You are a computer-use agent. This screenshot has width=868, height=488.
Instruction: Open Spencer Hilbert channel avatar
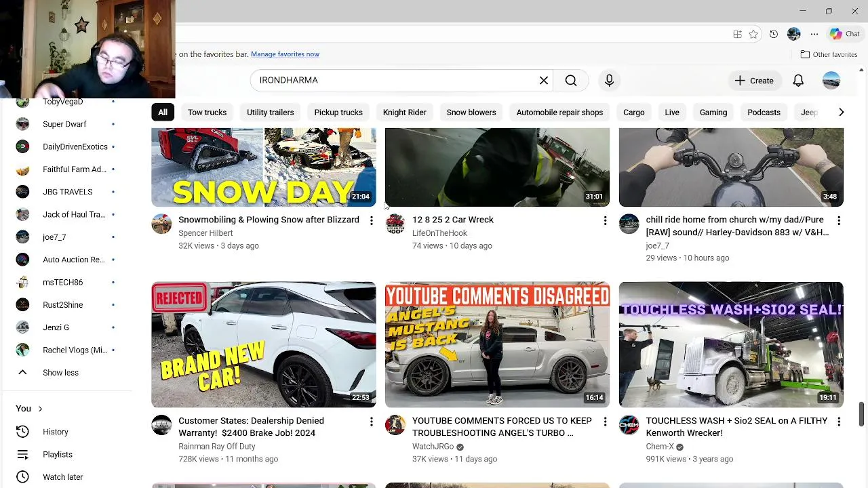click(161, 224)
